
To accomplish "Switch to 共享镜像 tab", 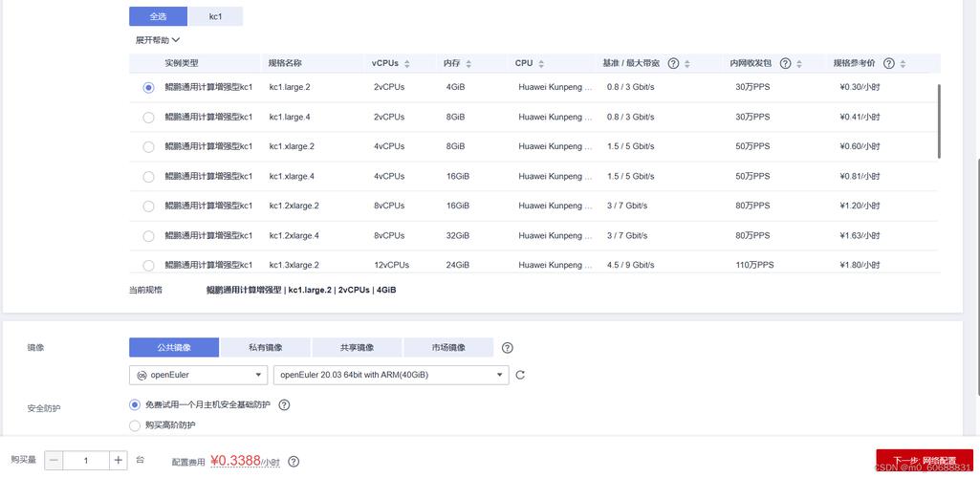I will (357, 347).
